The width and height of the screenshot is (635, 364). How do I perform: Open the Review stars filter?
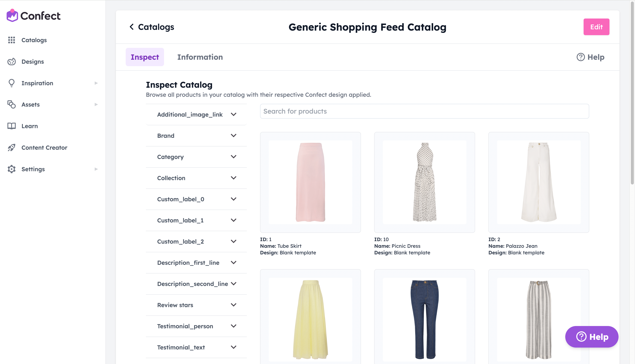[x=196, y=305]
